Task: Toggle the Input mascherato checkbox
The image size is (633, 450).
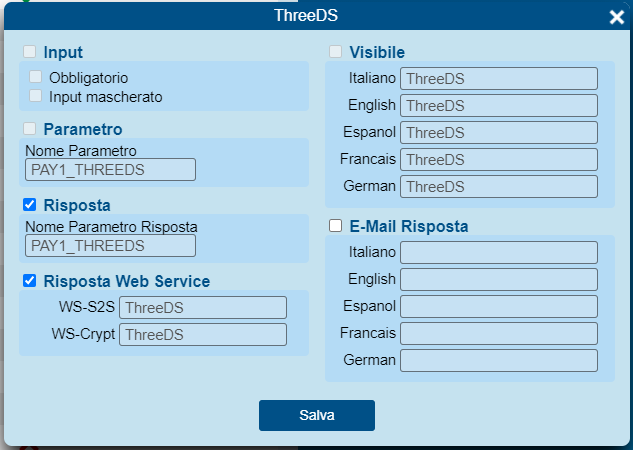Action: coord(36,96)
